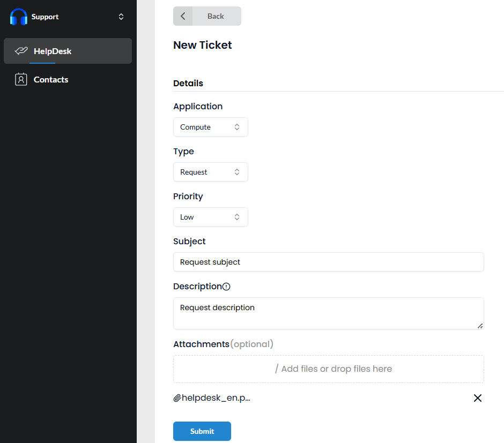Open the attached helpdesk_en file name
Image resolution: width=504 pixels, height=443 pixels.
pos(216,398)
